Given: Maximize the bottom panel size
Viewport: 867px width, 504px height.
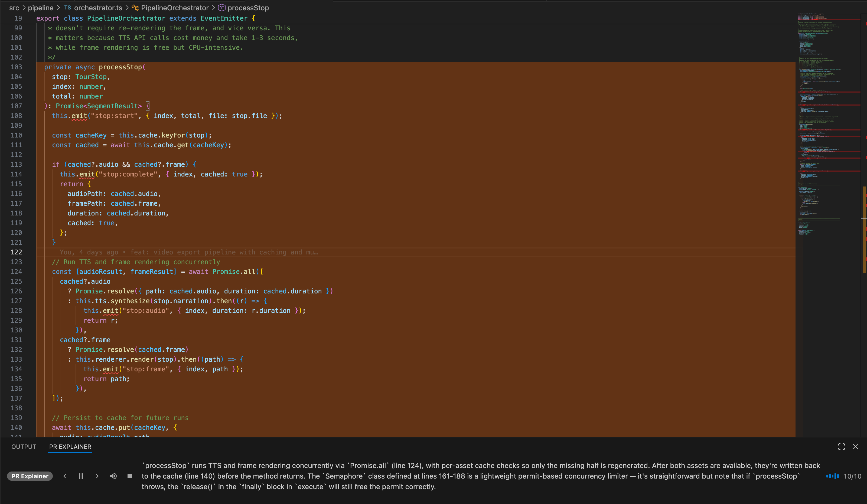Looking at the screenshot, I should point(841,447).
